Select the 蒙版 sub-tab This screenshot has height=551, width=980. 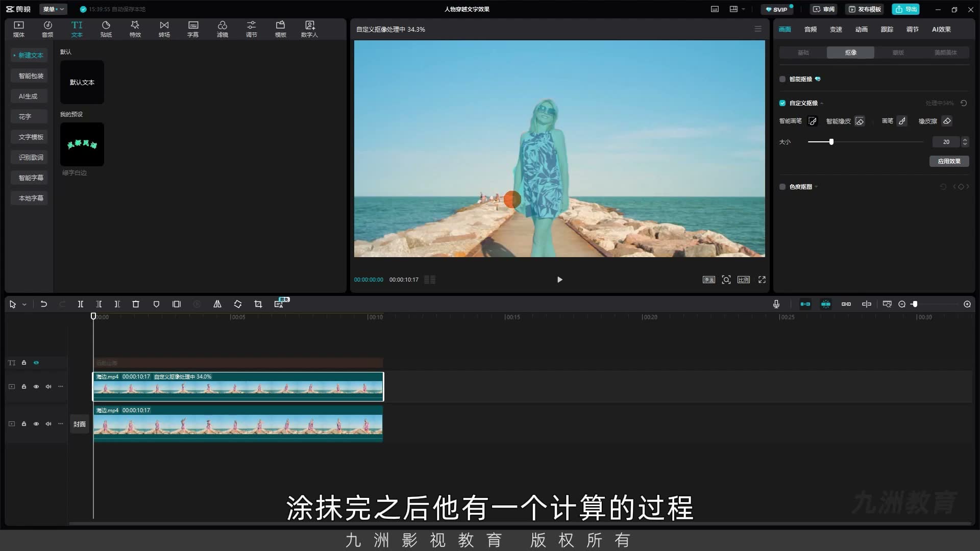pyautogui.click(x=898, y=53)
